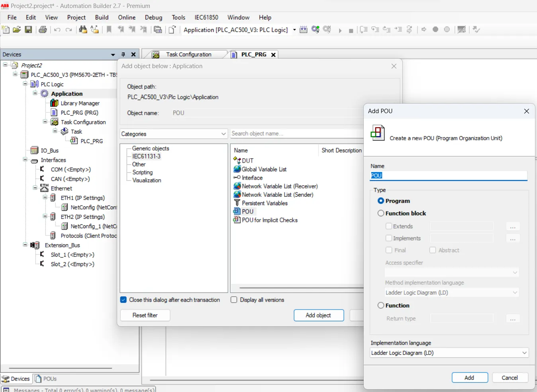This screenshot has width=537, height=392.
Task: Click the Add object button
Action: click(319, 315)
